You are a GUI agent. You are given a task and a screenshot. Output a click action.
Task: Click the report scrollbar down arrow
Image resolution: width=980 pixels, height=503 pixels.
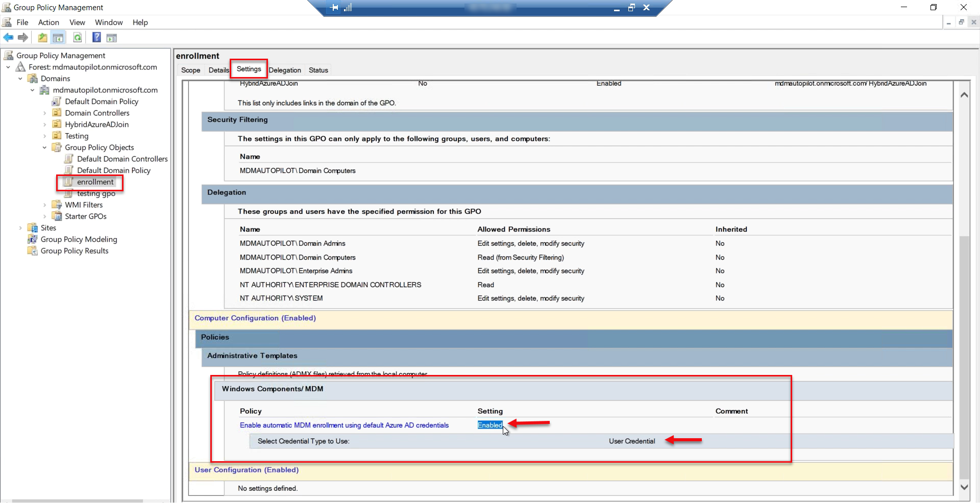point(964,487)
